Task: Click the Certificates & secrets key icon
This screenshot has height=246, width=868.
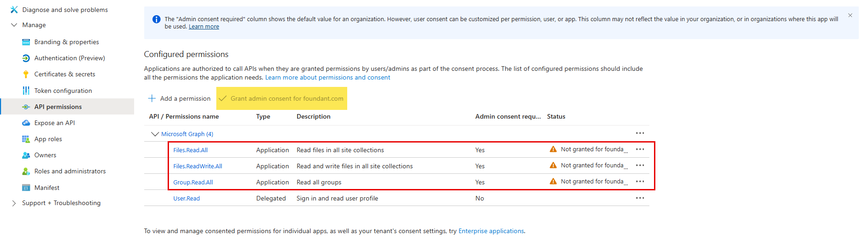Action: [x=26, y=74]
